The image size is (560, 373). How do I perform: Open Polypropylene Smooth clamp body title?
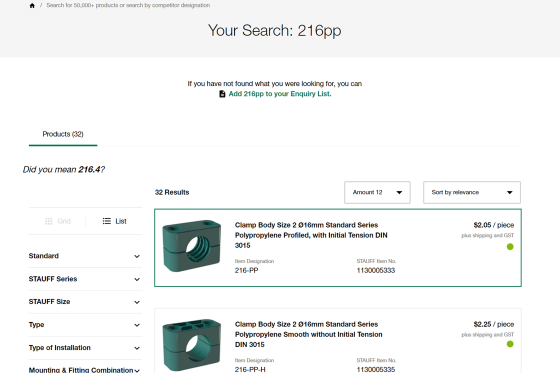point(309,334)
